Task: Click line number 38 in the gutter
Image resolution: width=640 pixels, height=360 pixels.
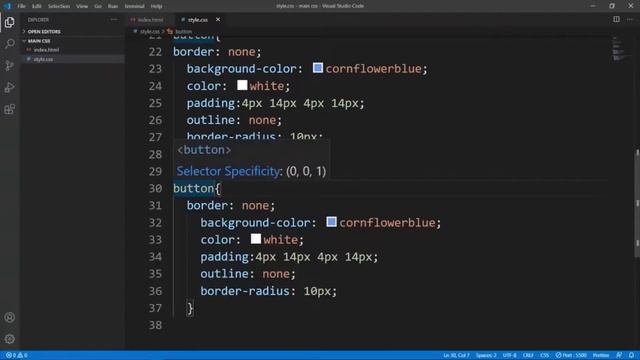Action: [x=155, y=325]
